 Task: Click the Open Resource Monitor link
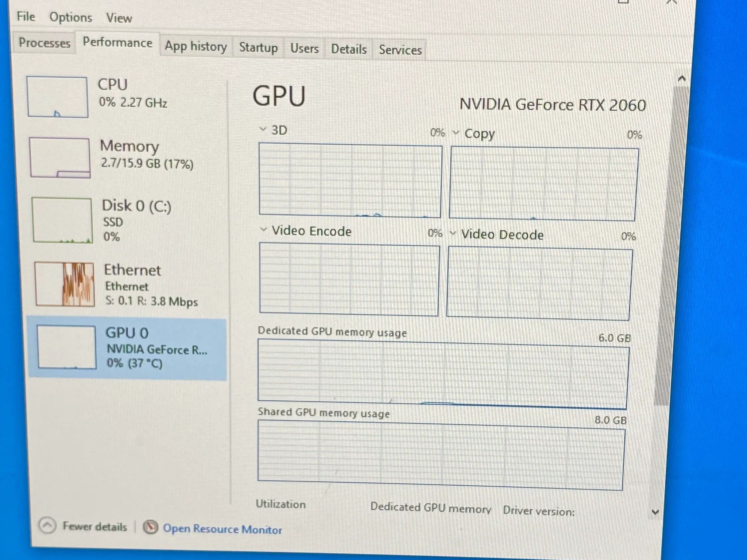coord(222,529)
